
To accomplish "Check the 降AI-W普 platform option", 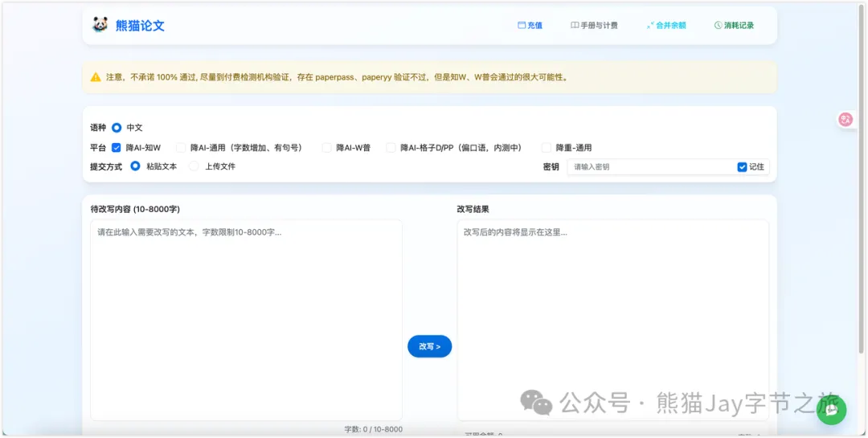I will (326, 147).
